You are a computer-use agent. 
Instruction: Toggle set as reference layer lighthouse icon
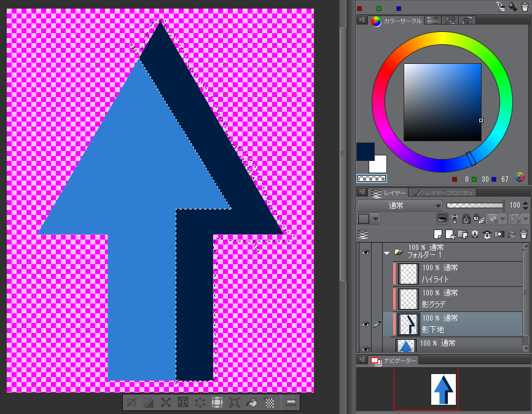[455, 219]
